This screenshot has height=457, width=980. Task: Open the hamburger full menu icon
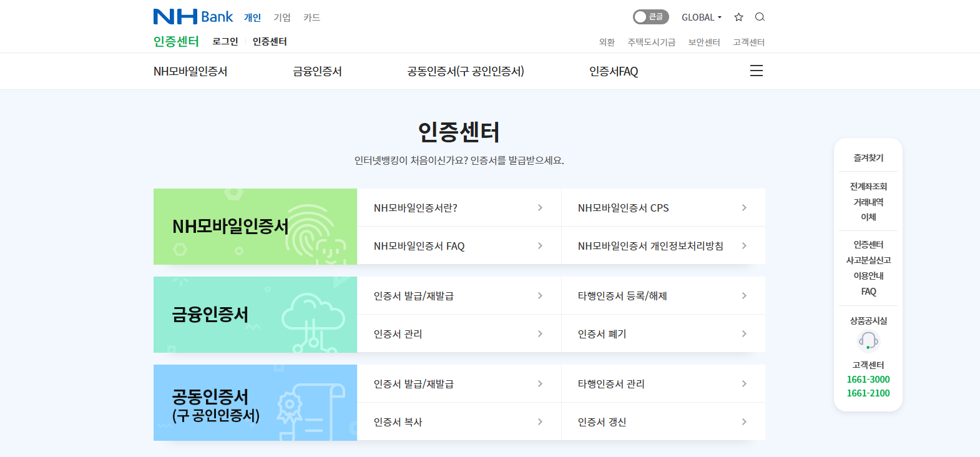click(757, 71)
